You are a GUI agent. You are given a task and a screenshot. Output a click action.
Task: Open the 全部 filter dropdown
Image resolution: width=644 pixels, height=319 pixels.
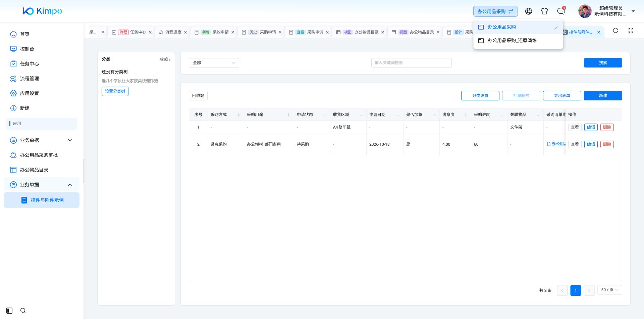point(214,63)
